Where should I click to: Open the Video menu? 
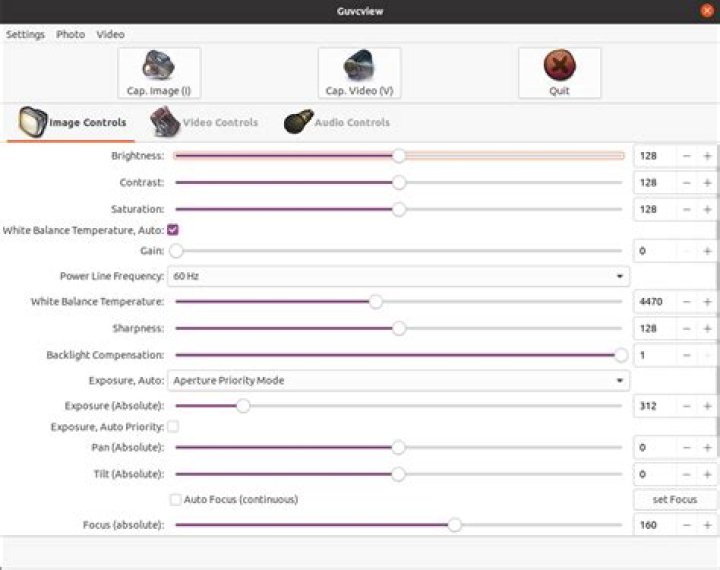[110, 34]
